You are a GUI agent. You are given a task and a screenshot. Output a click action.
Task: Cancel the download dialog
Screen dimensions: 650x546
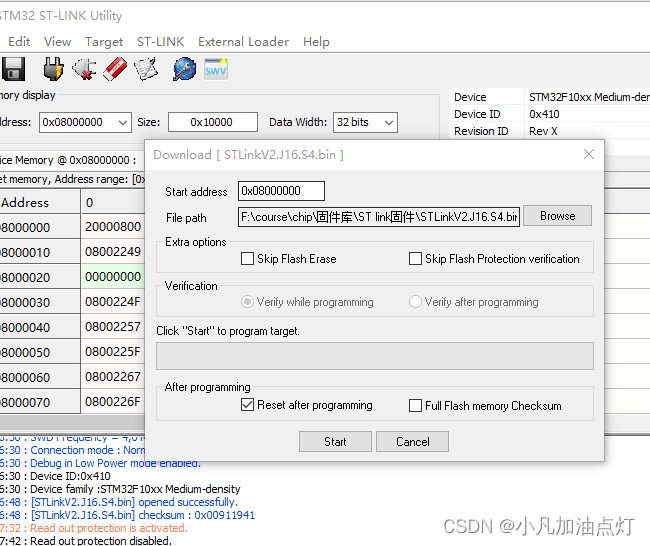(x=412, y=442)
